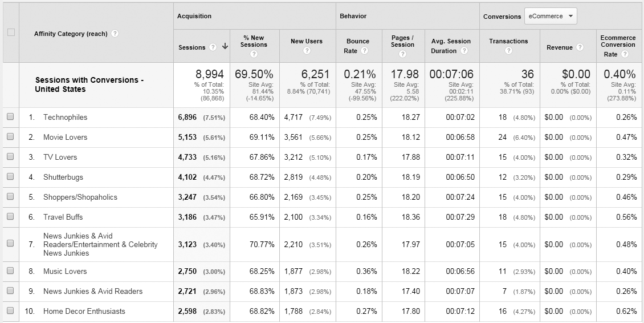Click help icon beside Affinity Category (reach)

[115, 34]
